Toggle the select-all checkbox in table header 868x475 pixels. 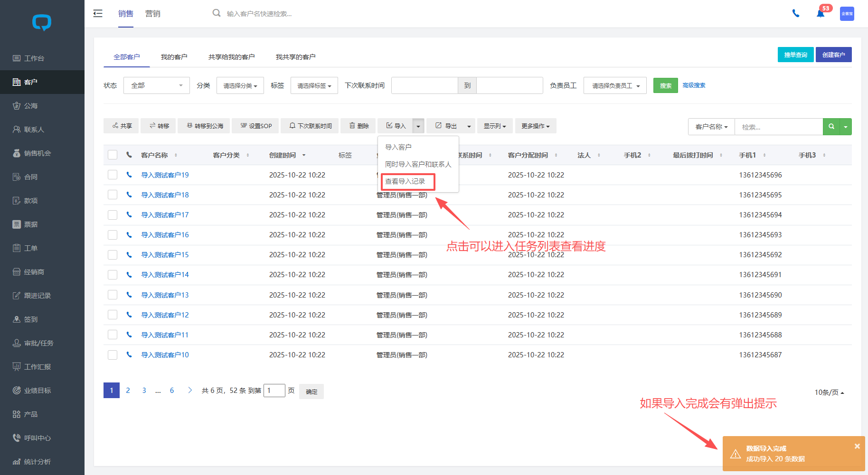[x=113, y=155]
